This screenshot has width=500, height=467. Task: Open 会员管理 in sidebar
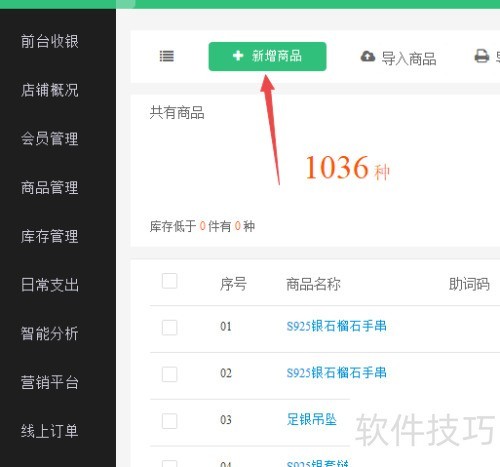50,139
